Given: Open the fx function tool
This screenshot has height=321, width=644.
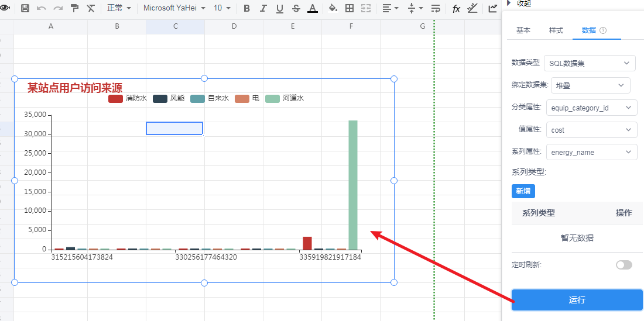Looking at the screenshot, I should (x=456, y=8).
